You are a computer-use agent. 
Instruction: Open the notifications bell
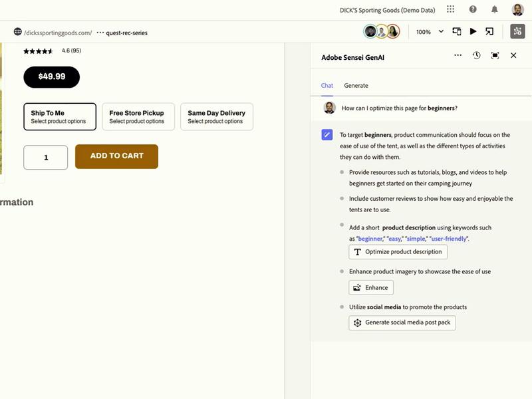click(494, 9)
